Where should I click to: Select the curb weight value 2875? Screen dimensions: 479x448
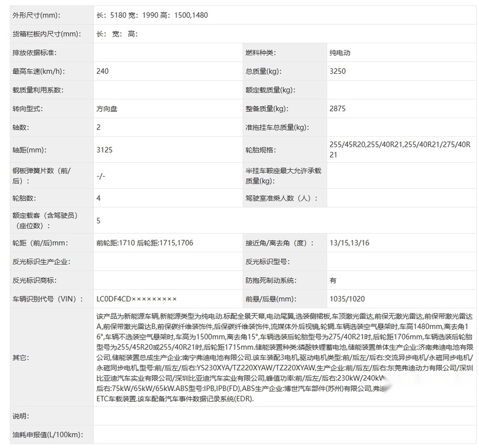tap(338, 109)
